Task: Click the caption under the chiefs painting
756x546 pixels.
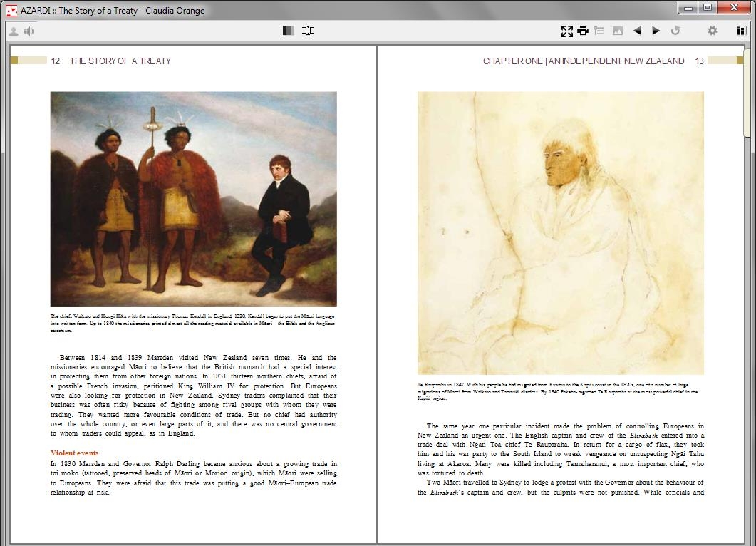Action: pyautogui.click(x=193, y=323)
